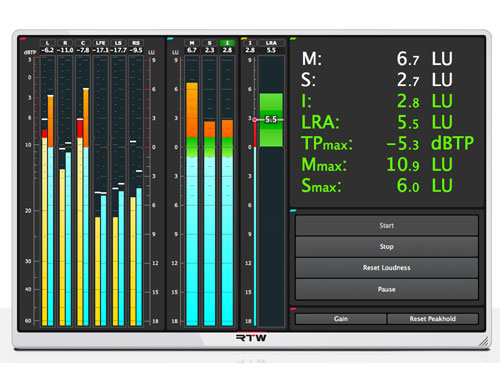Click the window resize grip corner
The height and width of the screenshot is (375, 500).
484,342
